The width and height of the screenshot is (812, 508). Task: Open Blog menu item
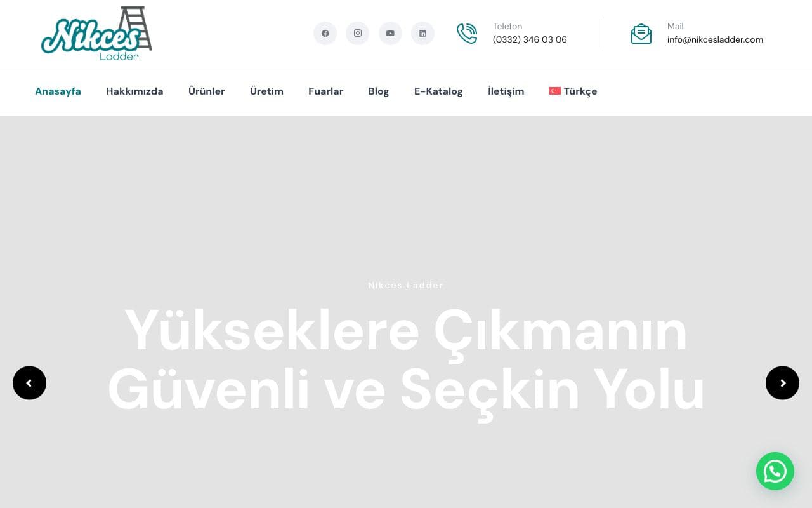(379, 91)
